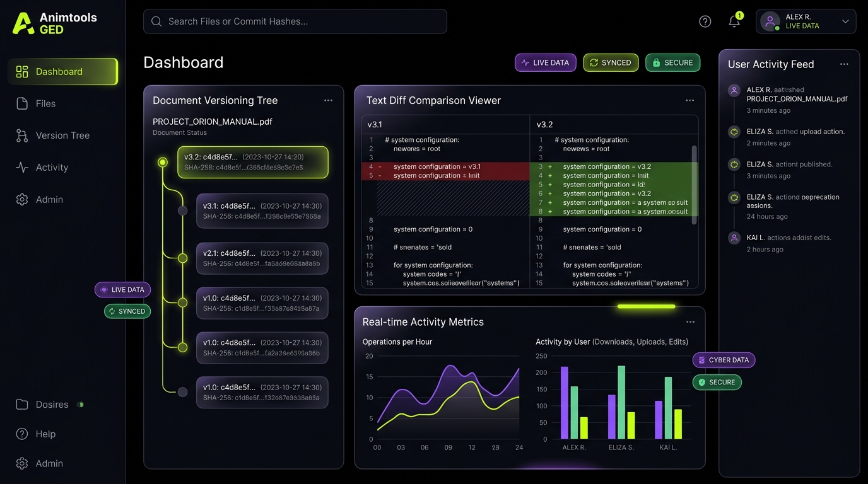The height and width of the screenshot is (484, 868).
Task: Click the Activity pulse icon in sidebar
Action: click(x=22, y=168)
